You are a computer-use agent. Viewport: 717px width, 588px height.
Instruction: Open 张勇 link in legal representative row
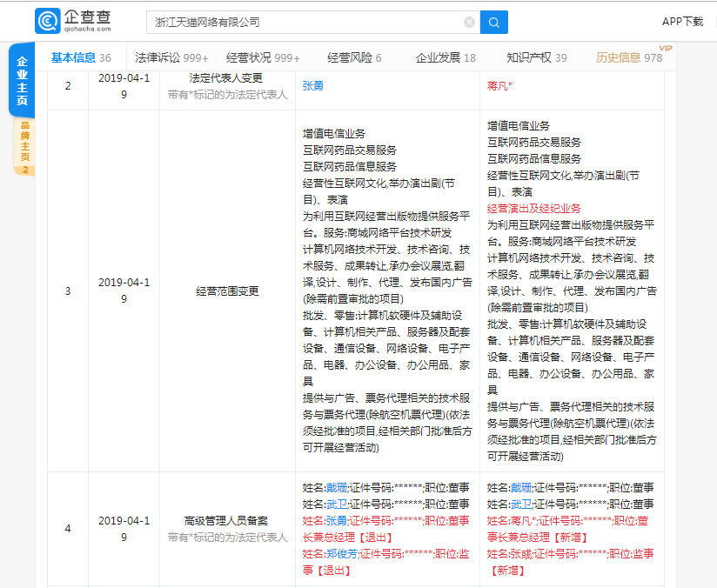pyautogui.click(x=312, y=86)
